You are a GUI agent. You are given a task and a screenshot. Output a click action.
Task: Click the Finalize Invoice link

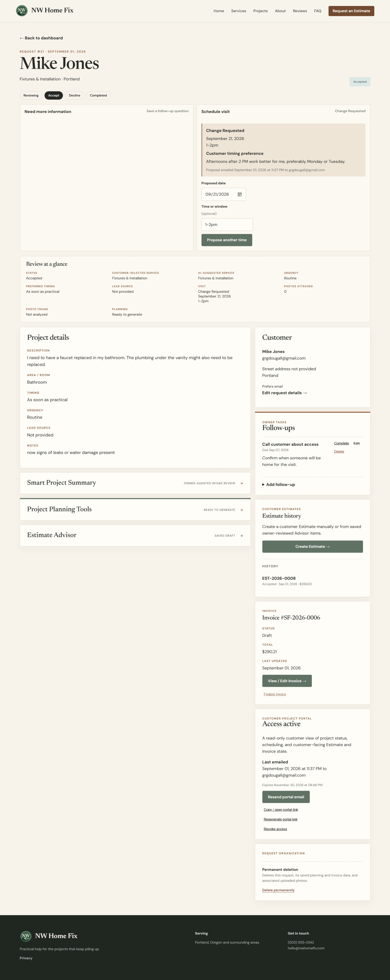click(275, 694)
